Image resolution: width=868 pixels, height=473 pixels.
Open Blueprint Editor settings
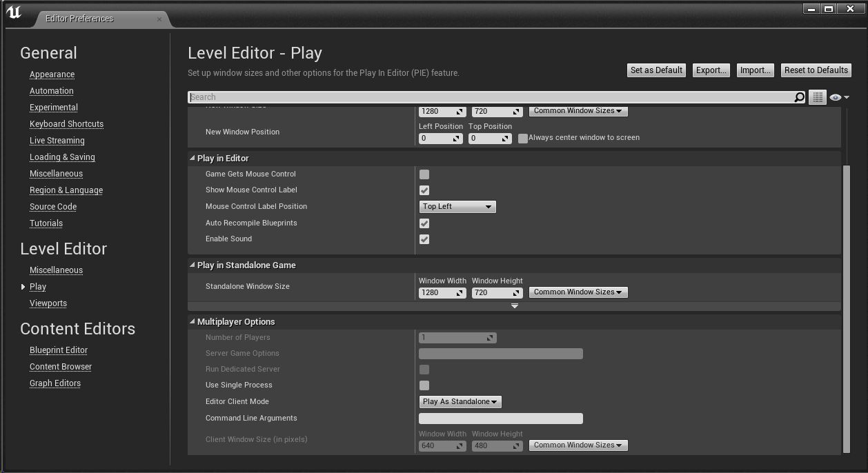pos(59,350)
